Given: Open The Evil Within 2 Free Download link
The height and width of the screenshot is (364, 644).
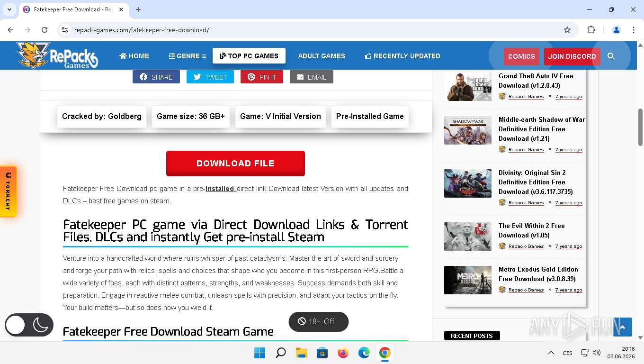Looking at the screenshot, I should [x=532, y=230].
